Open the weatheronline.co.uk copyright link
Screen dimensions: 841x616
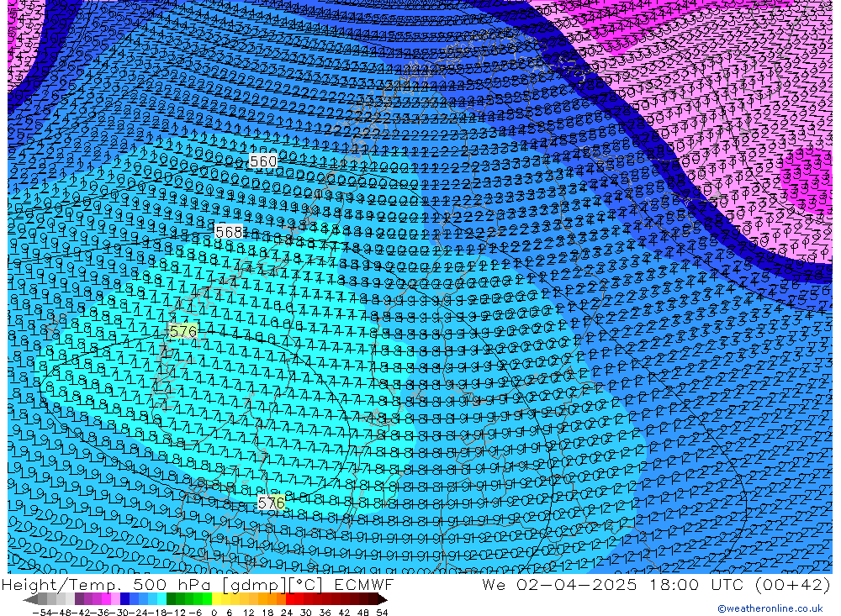tap(770, 608)
